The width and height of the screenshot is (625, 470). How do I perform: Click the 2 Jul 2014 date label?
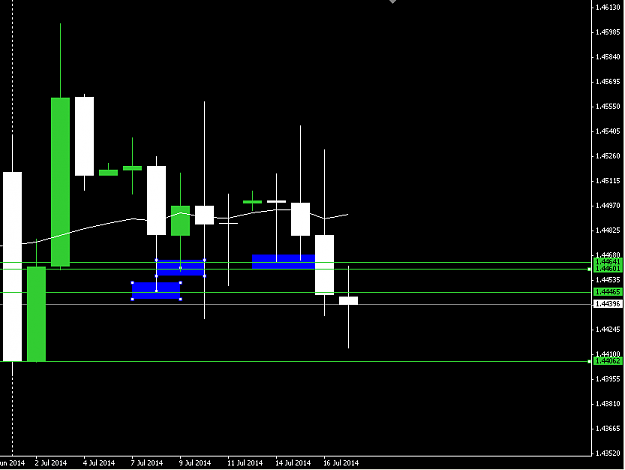coord(51,463)
